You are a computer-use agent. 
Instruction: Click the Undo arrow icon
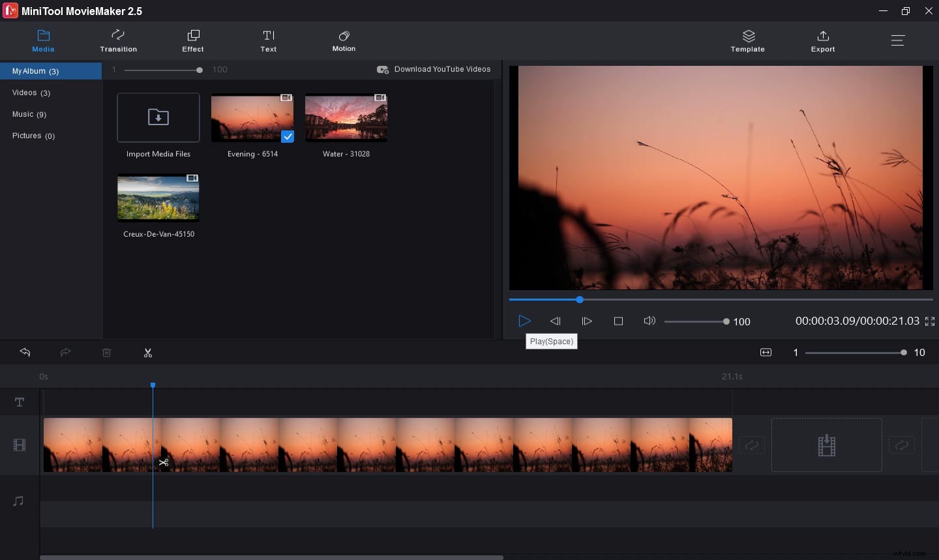click(25, 352)
